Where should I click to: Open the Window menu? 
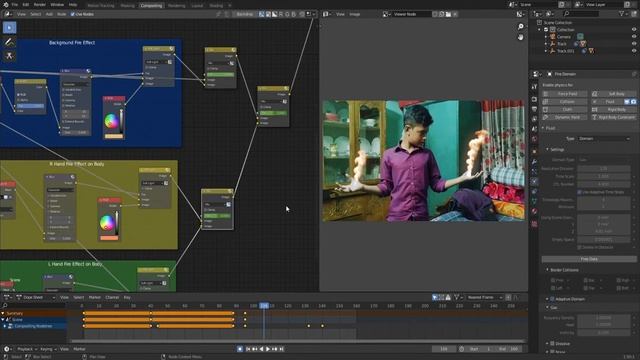click(57, 4)
